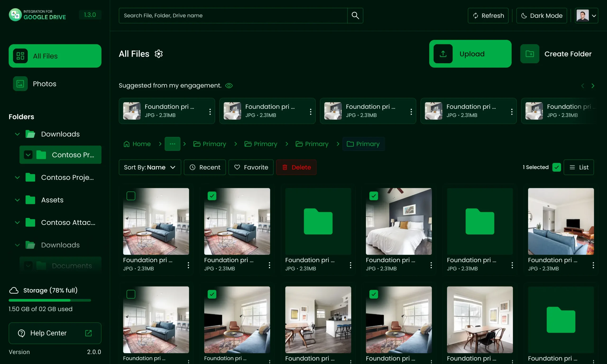Screen dimensions: 607x364
Task: Open the Sort By Name dropdown
Action: coord(149,167)
